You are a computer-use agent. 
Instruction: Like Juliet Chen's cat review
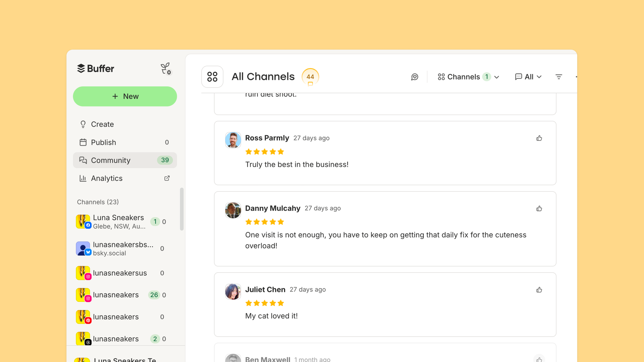[539, 290]
